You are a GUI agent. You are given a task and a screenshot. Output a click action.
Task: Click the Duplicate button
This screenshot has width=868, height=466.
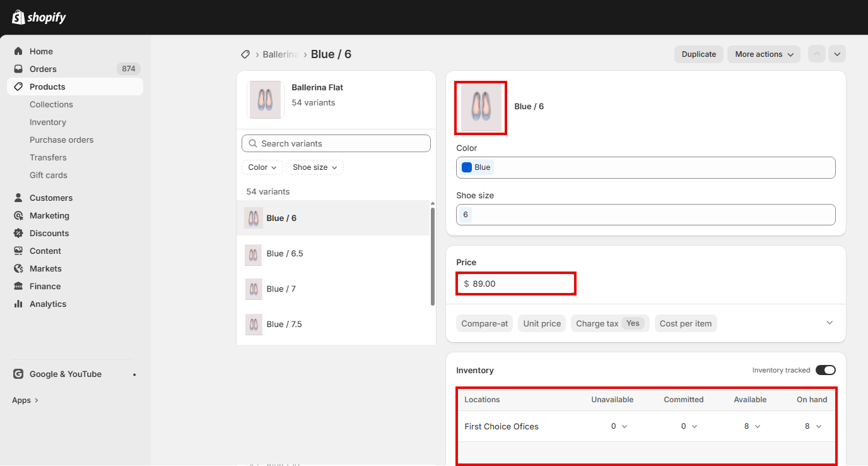click(698, 54)
